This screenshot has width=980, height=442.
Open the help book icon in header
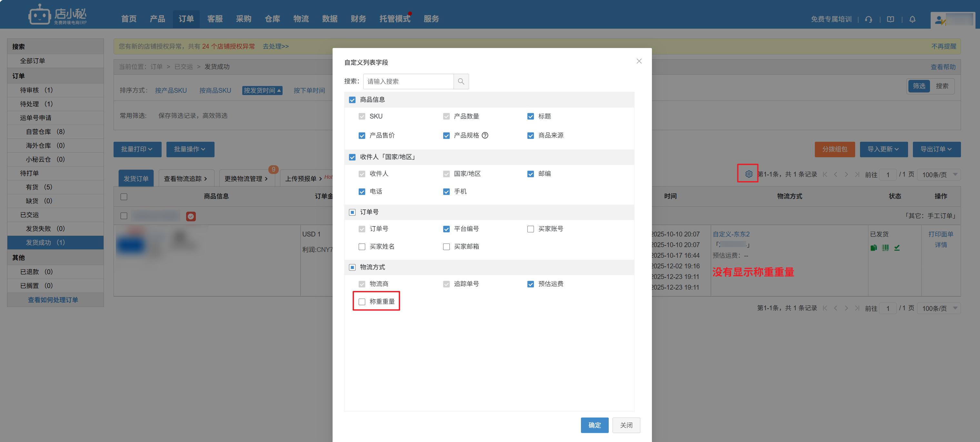890,19
